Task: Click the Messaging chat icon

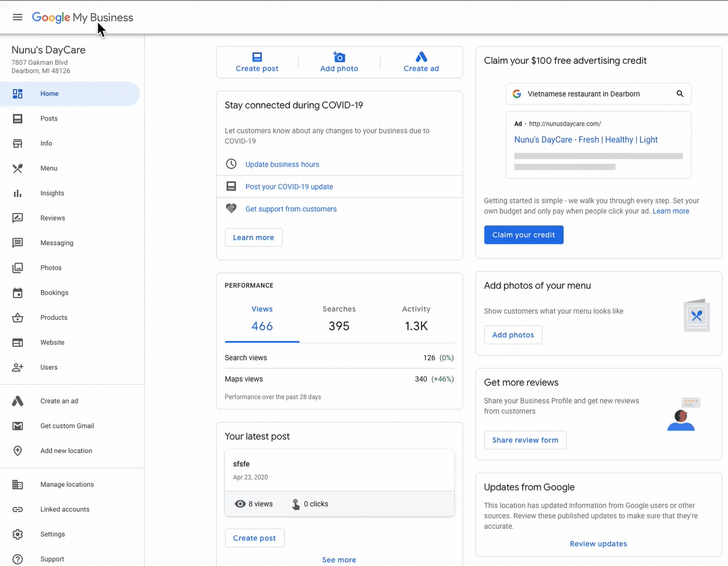Action: [x=18, y=243]
